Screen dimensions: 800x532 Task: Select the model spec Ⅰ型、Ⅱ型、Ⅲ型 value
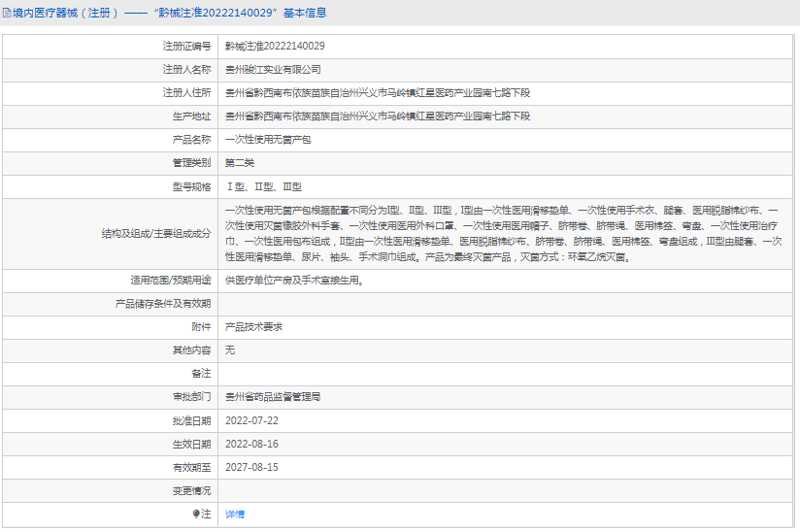coord(264,187)
